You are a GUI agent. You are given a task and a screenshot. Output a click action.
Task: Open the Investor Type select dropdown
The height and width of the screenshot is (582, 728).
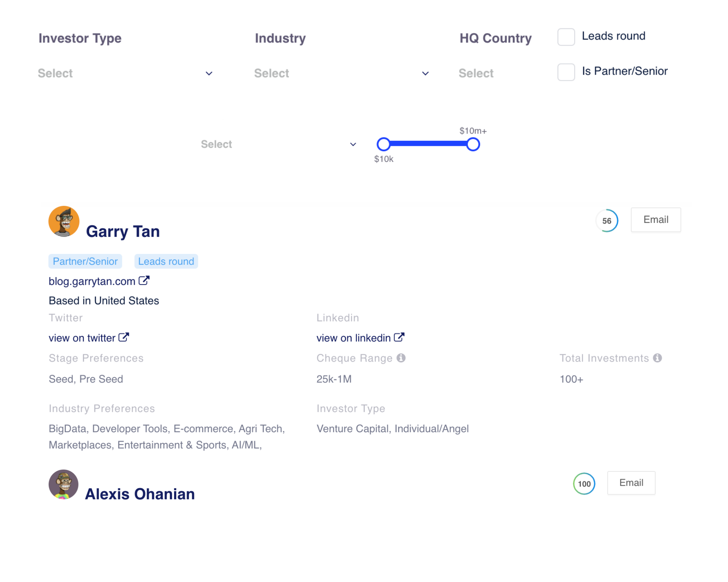coord(125,73)
